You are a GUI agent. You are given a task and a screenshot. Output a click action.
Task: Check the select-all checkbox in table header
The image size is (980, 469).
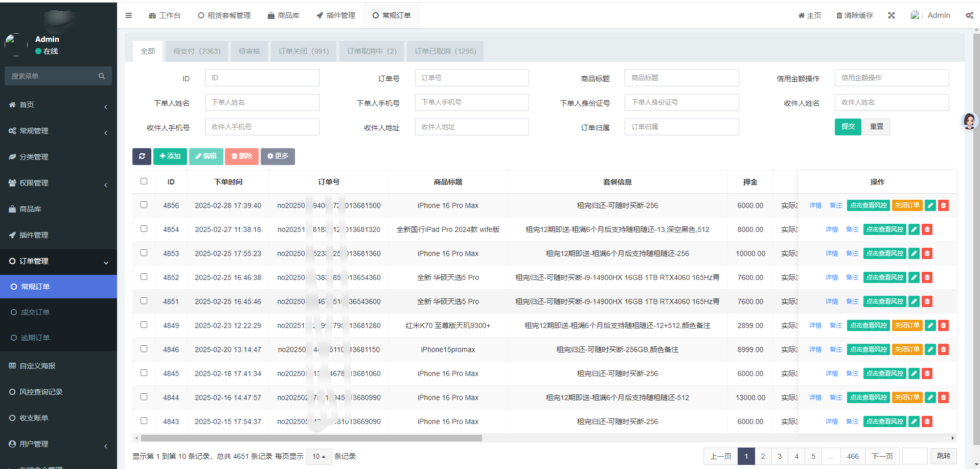144,181
